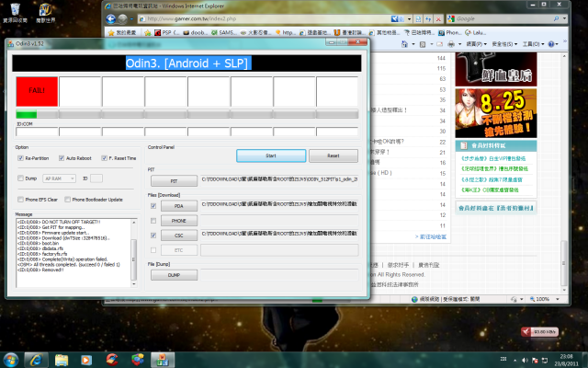Check the PHONE file checkbox
588x368 pixels.
point(153,221)
